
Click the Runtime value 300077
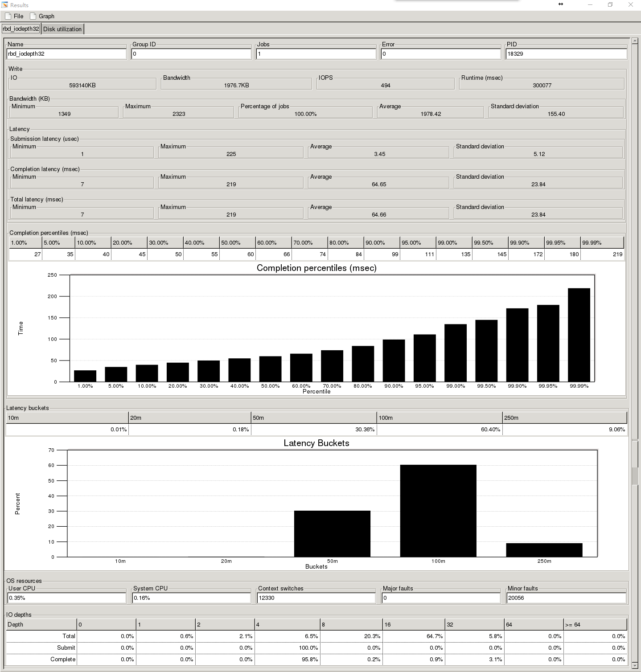click(x=542, y=85)
